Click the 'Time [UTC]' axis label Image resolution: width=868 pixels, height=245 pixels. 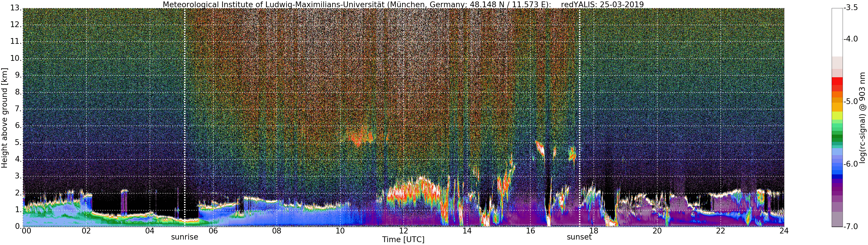[403, 240]
